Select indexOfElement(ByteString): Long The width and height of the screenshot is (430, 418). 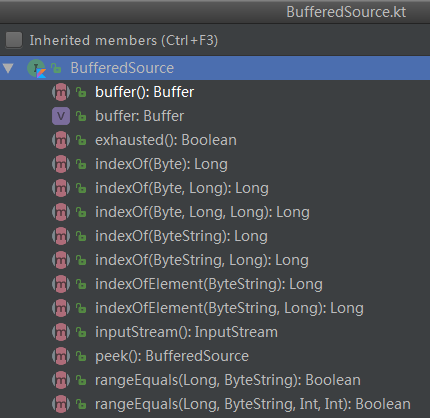pyautogui.click(x=209, y=284)
